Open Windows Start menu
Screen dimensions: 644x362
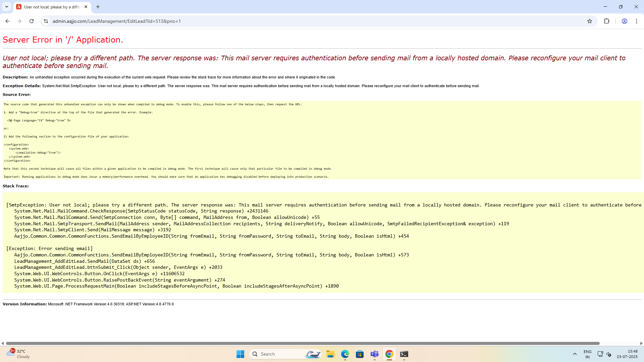[x=240, y=354]
